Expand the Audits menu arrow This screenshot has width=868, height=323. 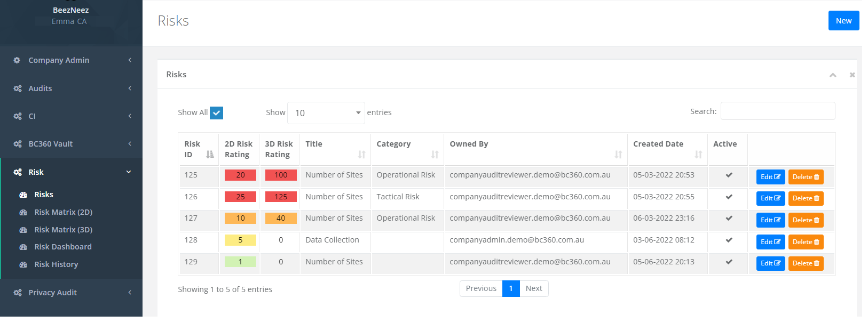[130, 88]
